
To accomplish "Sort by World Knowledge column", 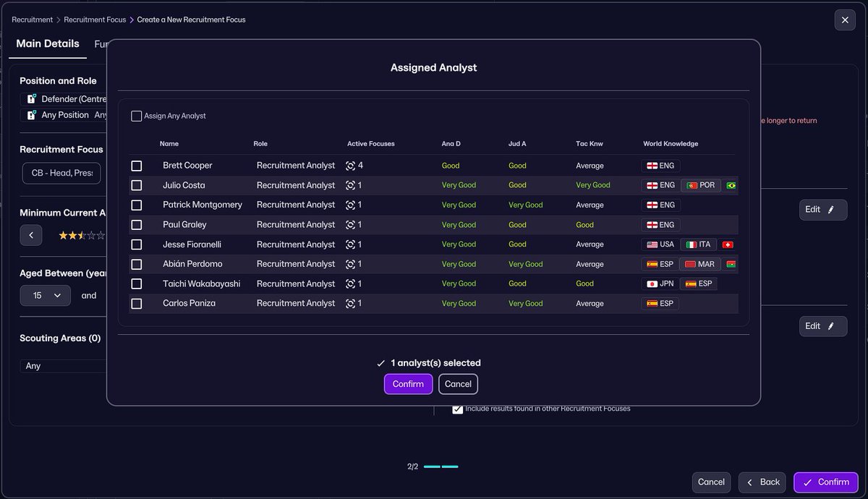I will pos(671,144).
